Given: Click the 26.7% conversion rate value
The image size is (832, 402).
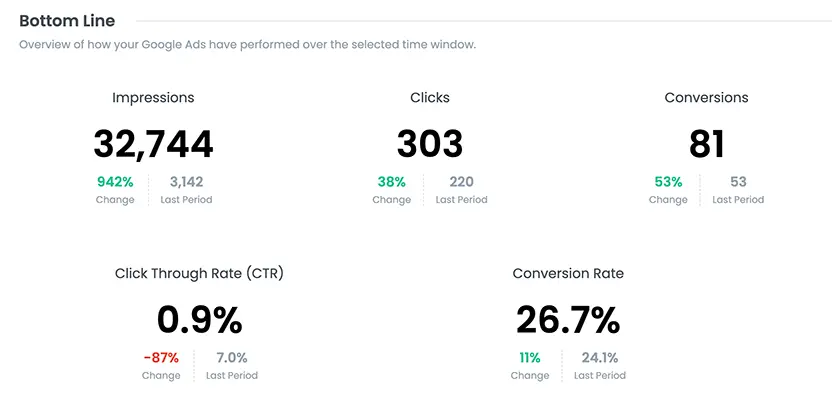Looking at the screenshot, I should 568,320.
